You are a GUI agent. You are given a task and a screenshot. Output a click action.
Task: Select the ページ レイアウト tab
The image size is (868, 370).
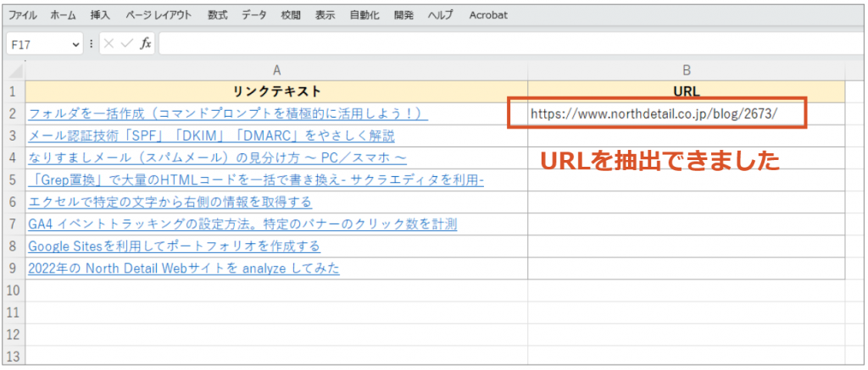coord(159,15)
